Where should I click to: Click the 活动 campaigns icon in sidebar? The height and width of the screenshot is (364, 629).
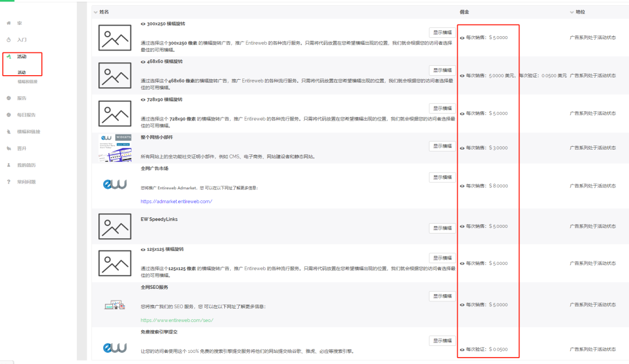[8, 58]
